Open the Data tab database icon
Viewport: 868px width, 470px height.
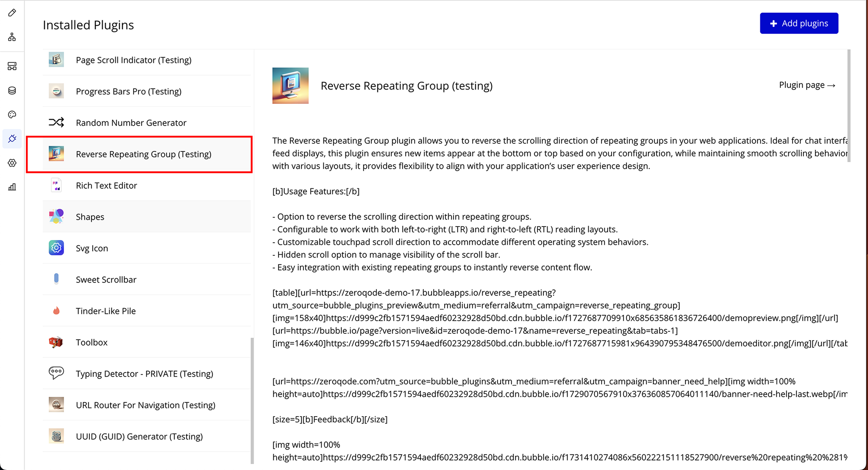[12, 90]
